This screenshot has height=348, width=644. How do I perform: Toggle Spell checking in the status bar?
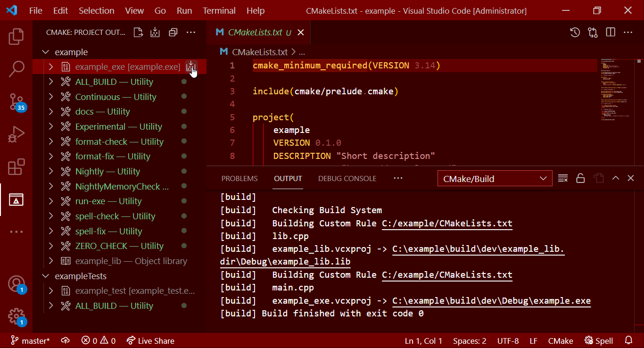coord(598,340)
